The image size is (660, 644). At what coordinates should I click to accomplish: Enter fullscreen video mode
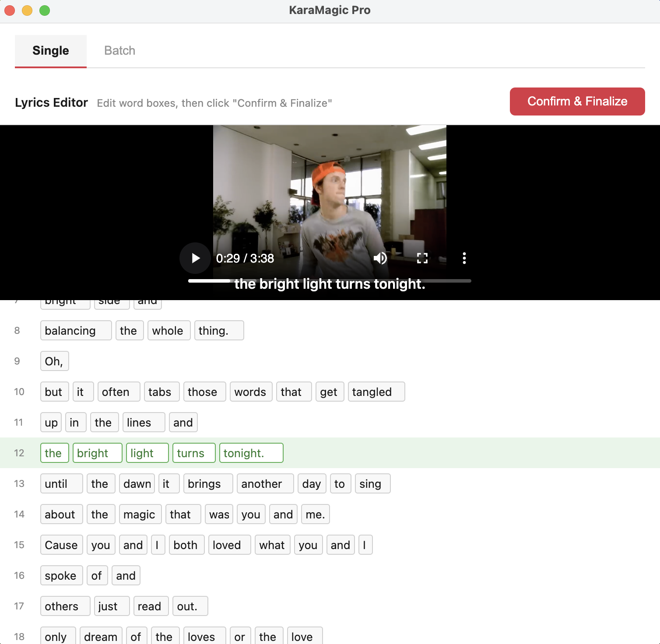[x=422, y=258]
